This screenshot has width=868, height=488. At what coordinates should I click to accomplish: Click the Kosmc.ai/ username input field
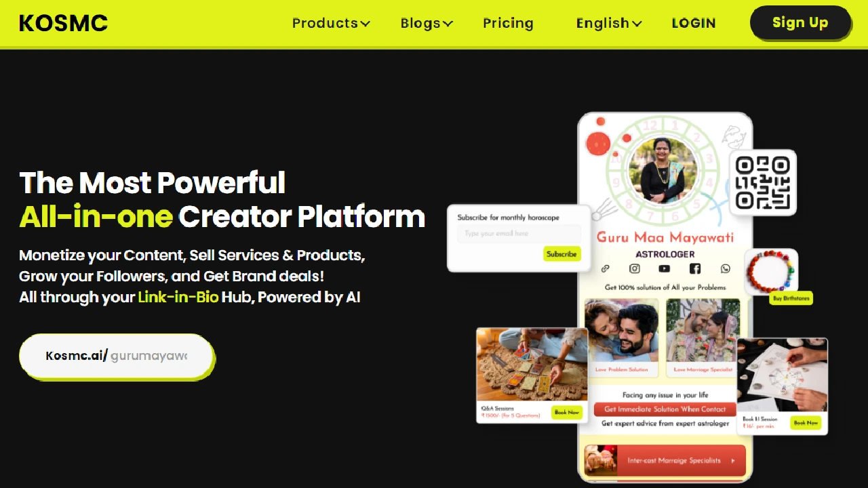tap(116, 356)
